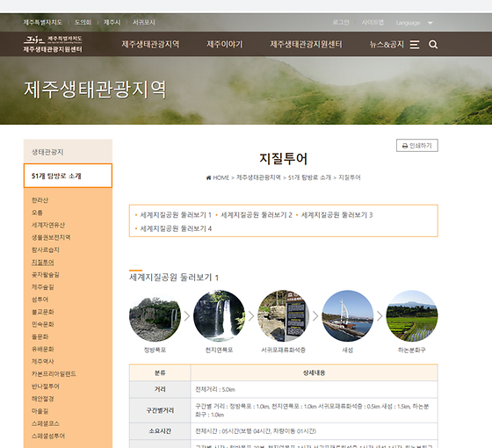Click 하논분화구 circular thumbnail

pyautogui.click(x=412, y=315)
